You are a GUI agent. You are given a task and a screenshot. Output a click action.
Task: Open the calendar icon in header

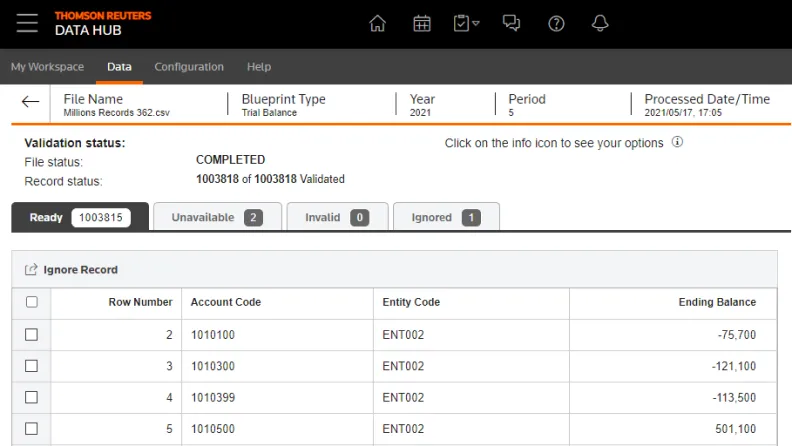tap(422, 23)
